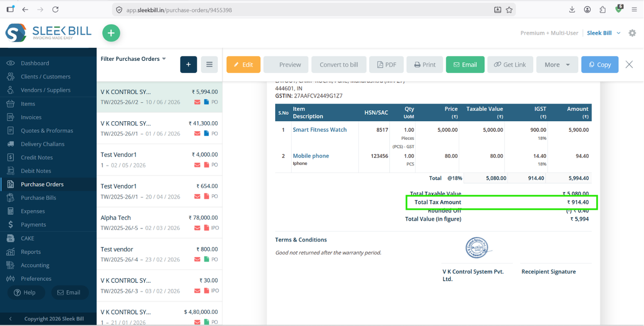This screenshot has height=326, width=644.
Task: Go to Accounting
Action: point(35,265)
